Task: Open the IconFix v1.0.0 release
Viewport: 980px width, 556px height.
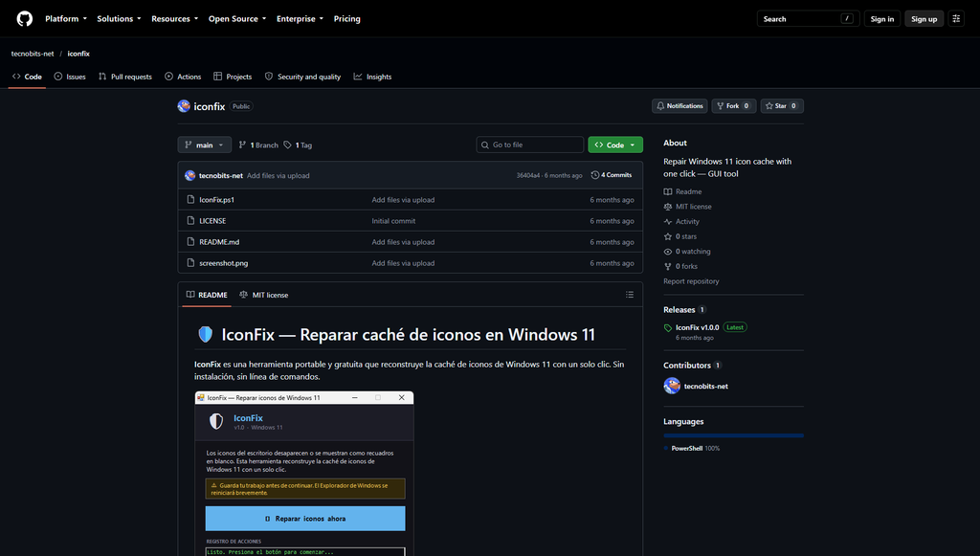Action: coord(698,327)
